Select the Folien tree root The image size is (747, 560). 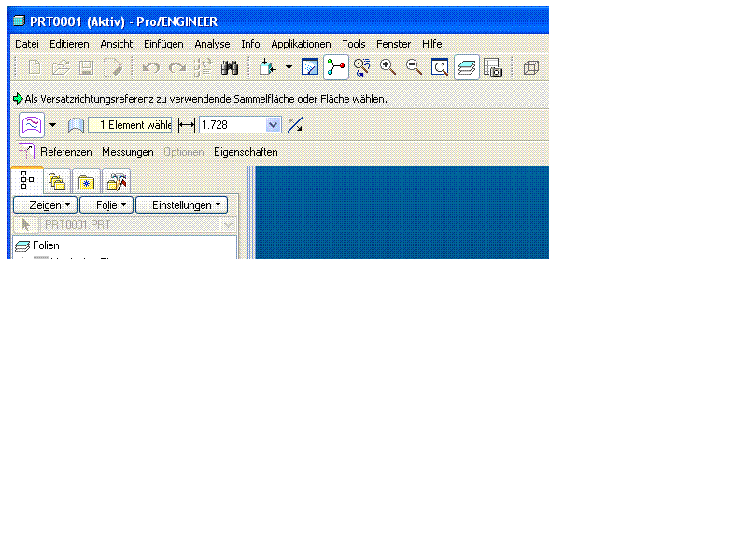coord(37,245)
